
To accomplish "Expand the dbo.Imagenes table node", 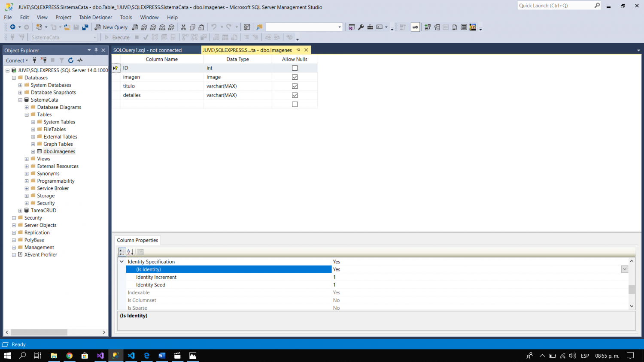I will [33, 151].
